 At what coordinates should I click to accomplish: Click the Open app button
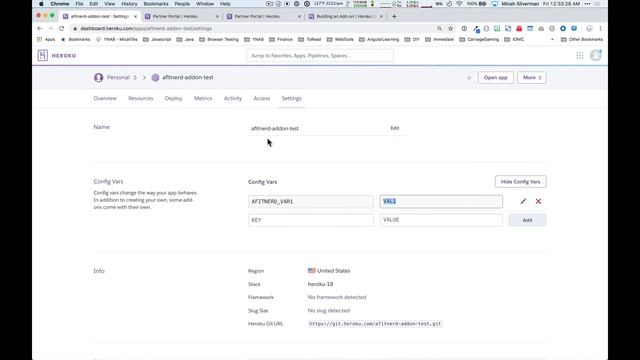coord(496,78)
